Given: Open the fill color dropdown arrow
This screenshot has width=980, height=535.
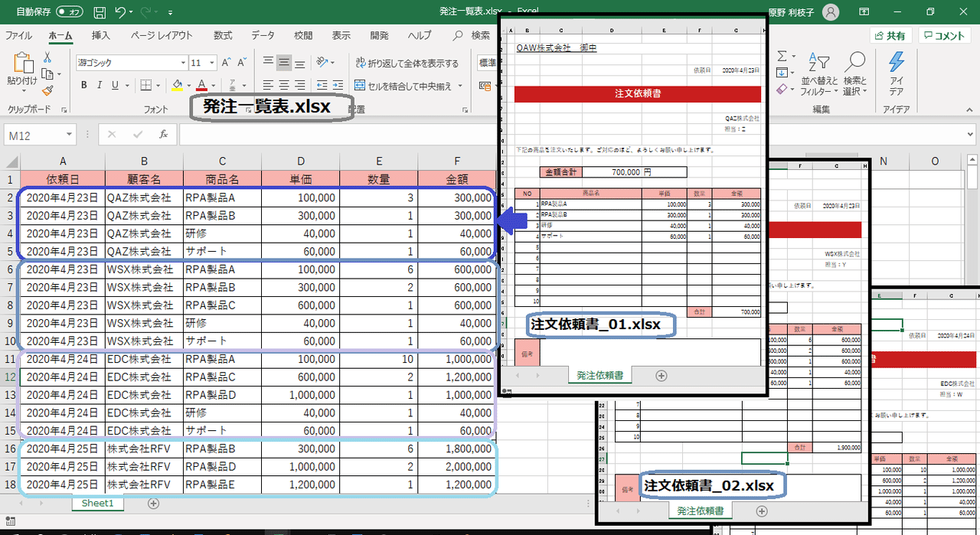Looking at the screenshot, I should [x=188, y=85].
